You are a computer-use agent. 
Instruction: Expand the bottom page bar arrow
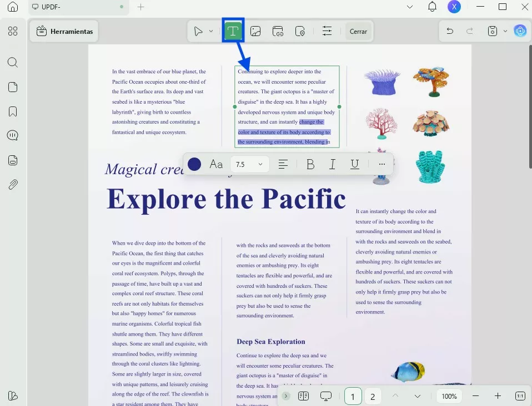click(x=286, y=396)
